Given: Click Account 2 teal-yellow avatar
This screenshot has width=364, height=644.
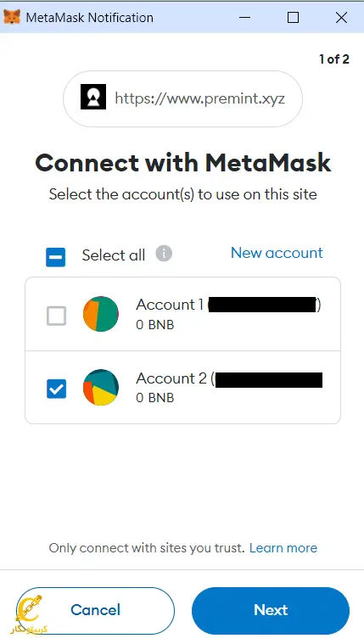Looking at the screenshot, I should [x=101, y=387].
